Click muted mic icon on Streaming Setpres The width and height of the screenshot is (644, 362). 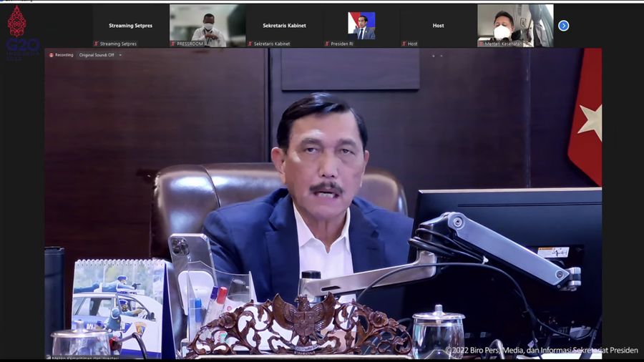tap(96, 44)
